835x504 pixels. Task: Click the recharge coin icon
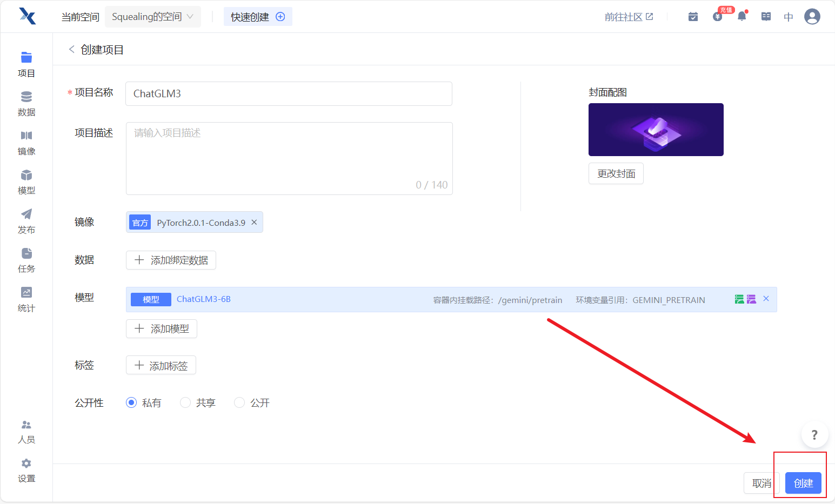tap(718, 17)
